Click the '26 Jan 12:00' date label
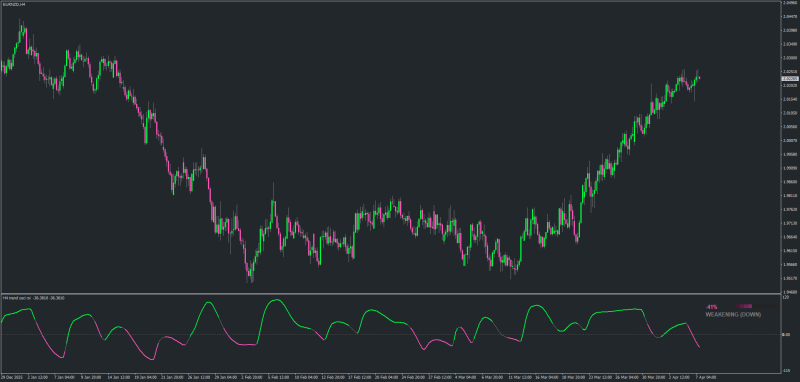This screenshot has width=800, height=382. click(199, 377)
